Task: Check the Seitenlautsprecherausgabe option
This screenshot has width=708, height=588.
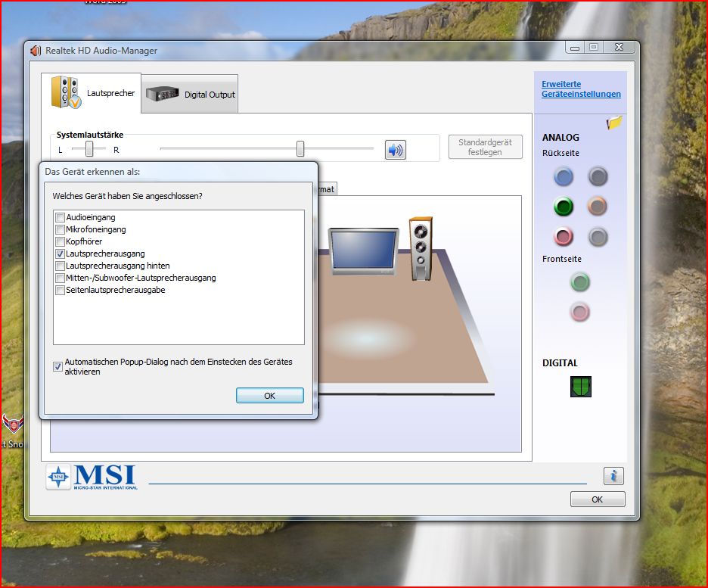Action: 60,290
